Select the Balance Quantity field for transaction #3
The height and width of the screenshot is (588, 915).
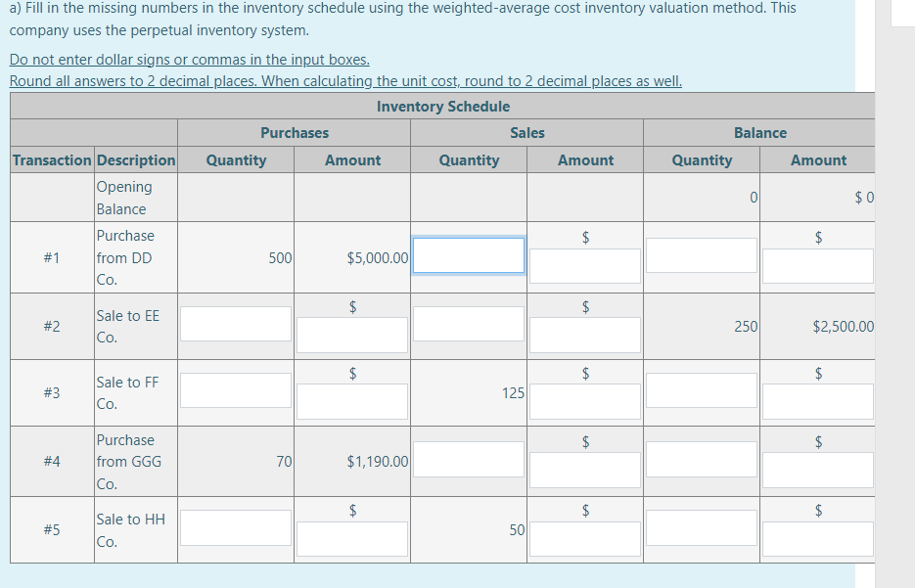(700, 389)
